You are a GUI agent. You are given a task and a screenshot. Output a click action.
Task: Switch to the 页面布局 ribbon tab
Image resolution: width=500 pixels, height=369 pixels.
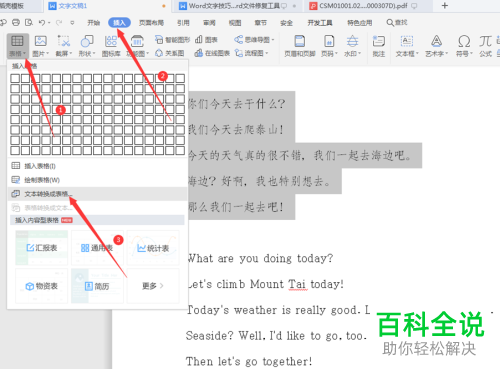point(151,23)
